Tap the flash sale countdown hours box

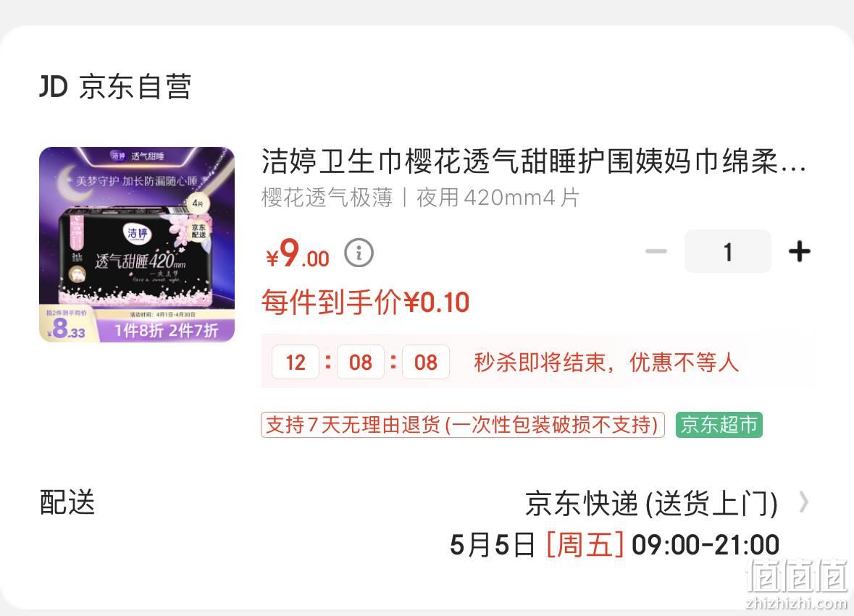pyautogui.click(x=296, y=362)
